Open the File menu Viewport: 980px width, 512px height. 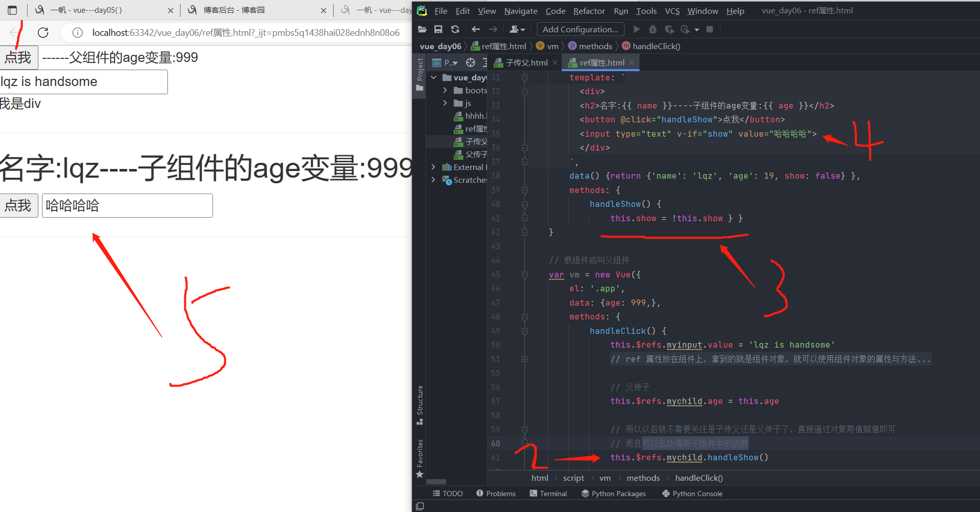click(441, 11)
